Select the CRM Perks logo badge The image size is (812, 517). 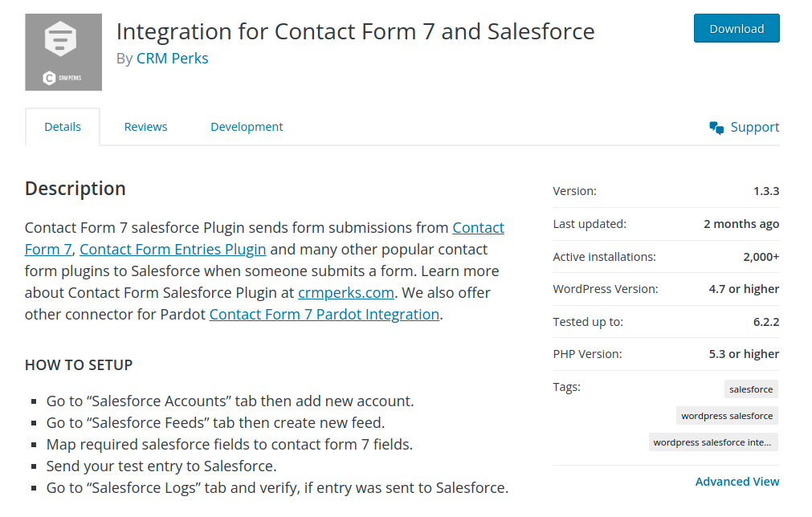click(63, 78)
